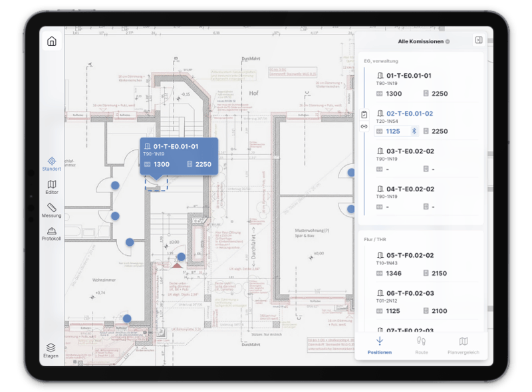Open the Alle Komissionen filter dropdown

(424, 41)
